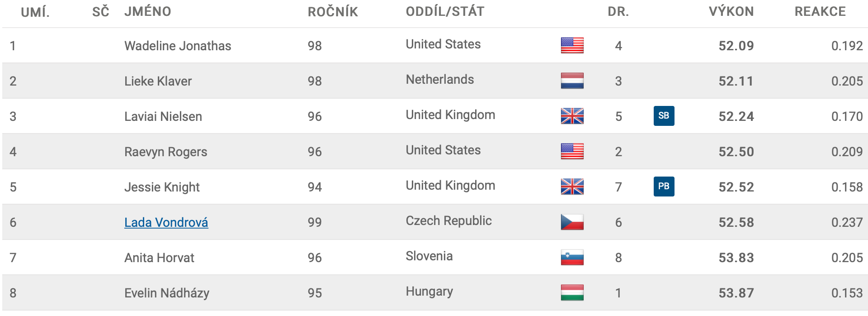Click the Slovenia flag icon

572,257
